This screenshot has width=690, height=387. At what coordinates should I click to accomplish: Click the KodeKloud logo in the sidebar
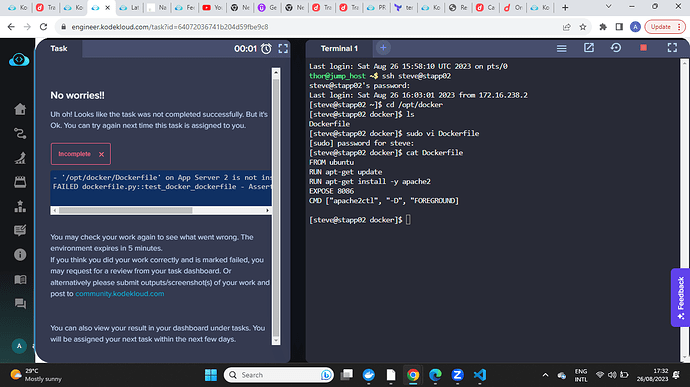click(x=19, y=59)
